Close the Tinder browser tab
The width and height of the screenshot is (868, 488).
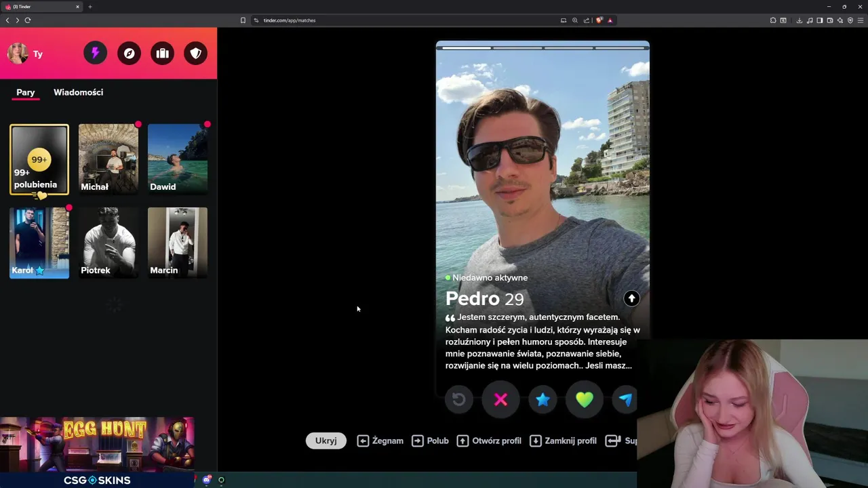point(77,7)
